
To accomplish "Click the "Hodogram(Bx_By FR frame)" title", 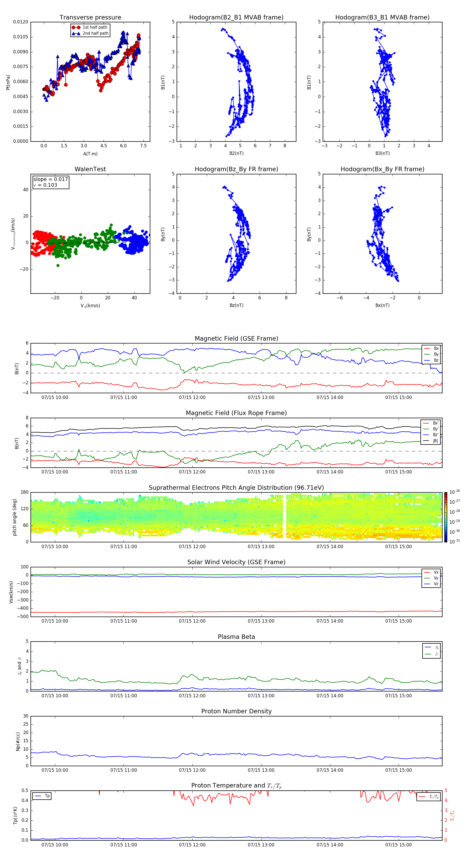I will [x=382, y=169].
